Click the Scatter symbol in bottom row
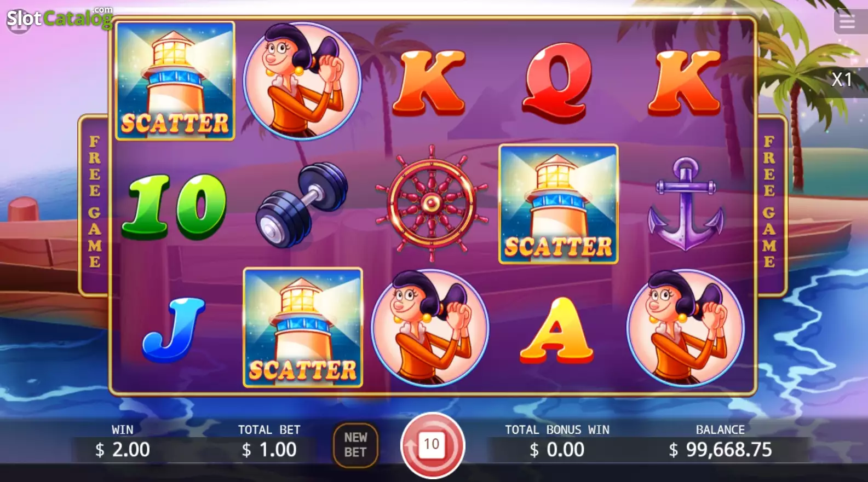This screenshot has height=482, width=868. pyautogui.click(x=303, y=328)
